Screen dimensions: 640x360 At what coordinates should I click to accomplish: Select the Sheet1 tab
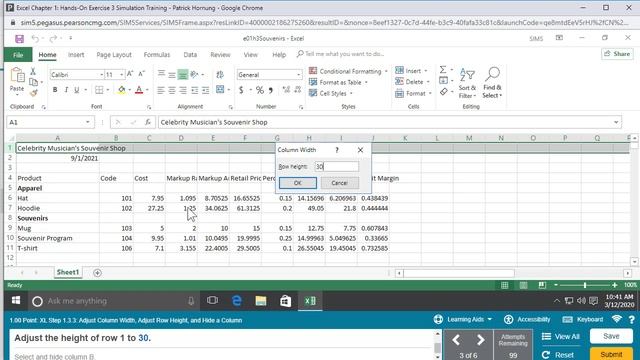[x=68, y=272]
